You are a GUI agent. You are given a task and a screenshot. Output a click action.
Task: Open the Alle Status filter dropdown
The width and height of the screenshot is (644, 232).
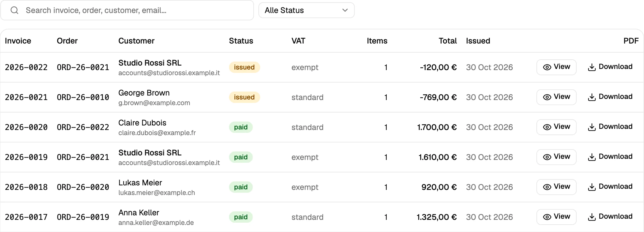coord(306,10)
